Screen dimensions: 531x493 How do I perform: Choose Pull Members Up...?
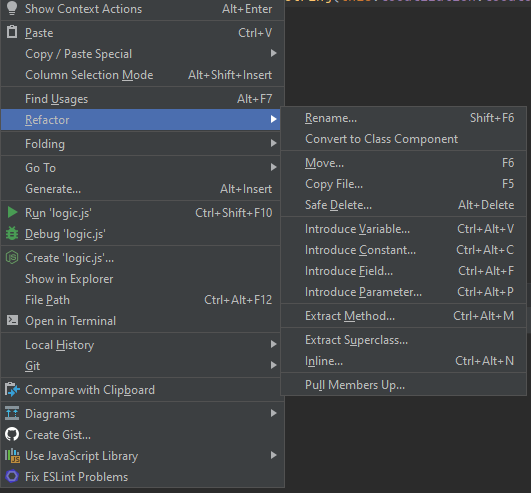pyautogui.click(x=404, y=385)
